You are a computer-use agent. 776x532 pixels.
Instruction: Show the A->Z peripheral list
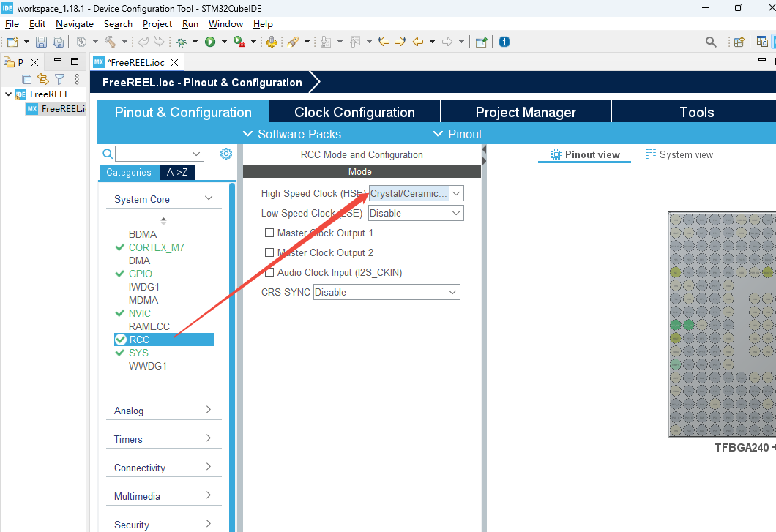[178, 173]
